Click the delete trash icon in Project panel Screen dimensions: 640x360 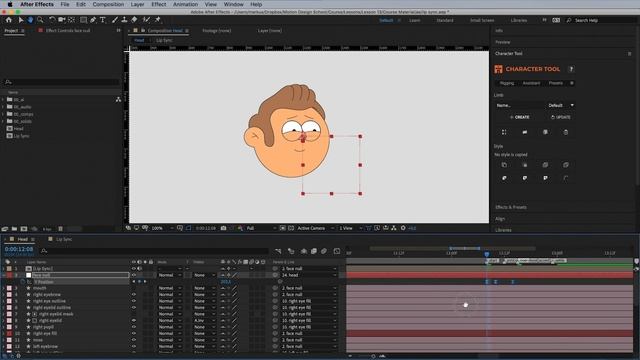point(60,229)
